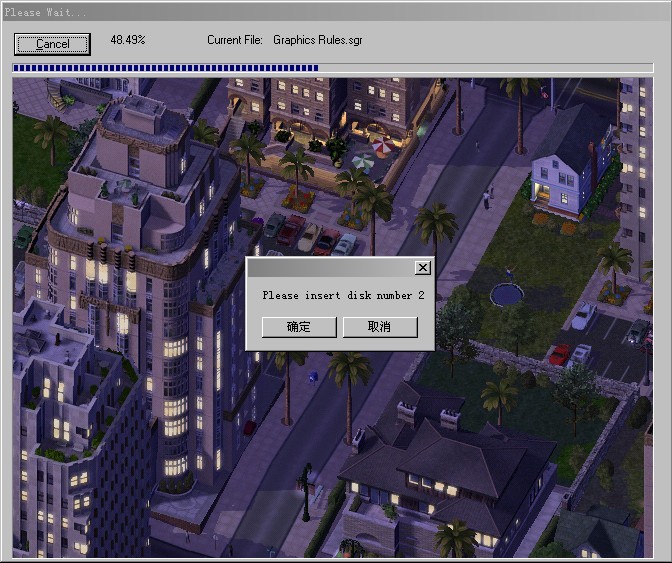Click the Current File label
This screenshot has width=672, height=563.
click(x=235, y=40)
